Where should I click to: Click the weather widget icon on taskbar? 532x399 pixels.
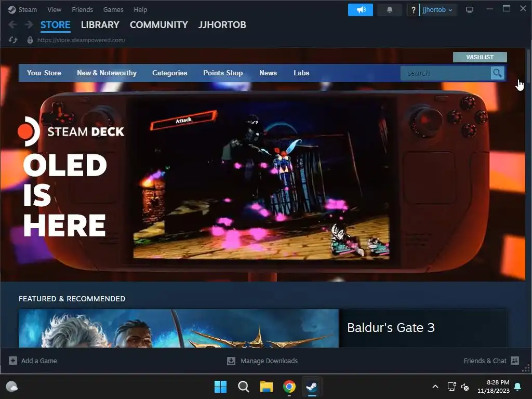(12, 387)
